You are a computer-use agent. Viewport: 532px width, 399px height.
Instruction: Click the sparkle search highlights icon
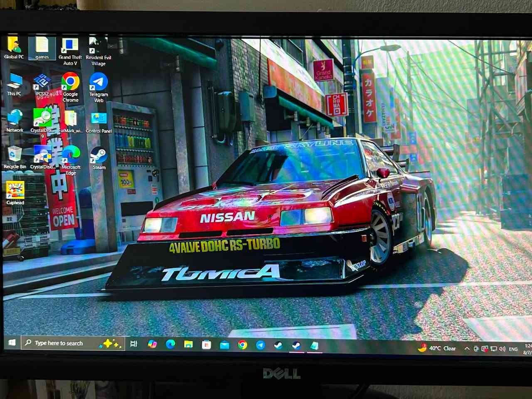[x=110, y=343]
